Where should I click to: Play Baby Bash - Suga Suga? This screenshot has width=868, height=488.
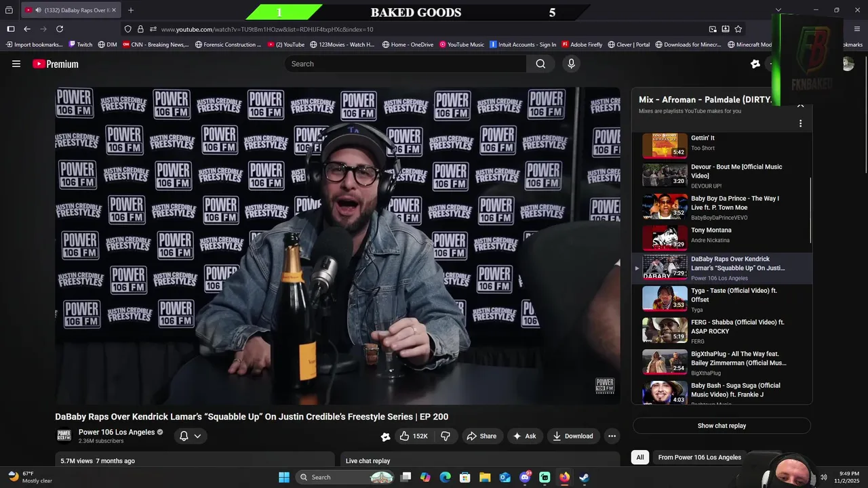721,392
